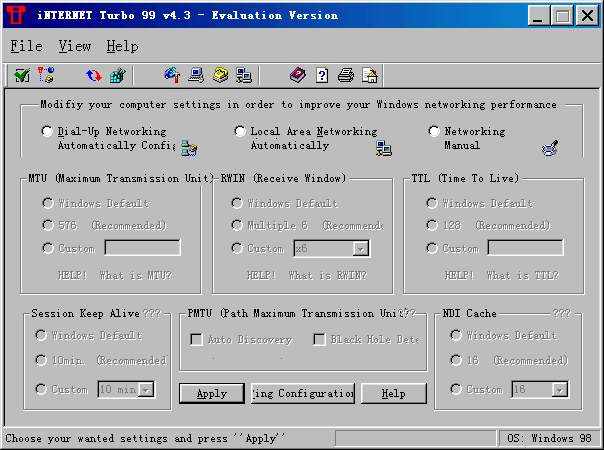The width and height of the screenshot is (604, 450).
Task: Click the network nodes question toolbar icon
Action: pos(46,75)
